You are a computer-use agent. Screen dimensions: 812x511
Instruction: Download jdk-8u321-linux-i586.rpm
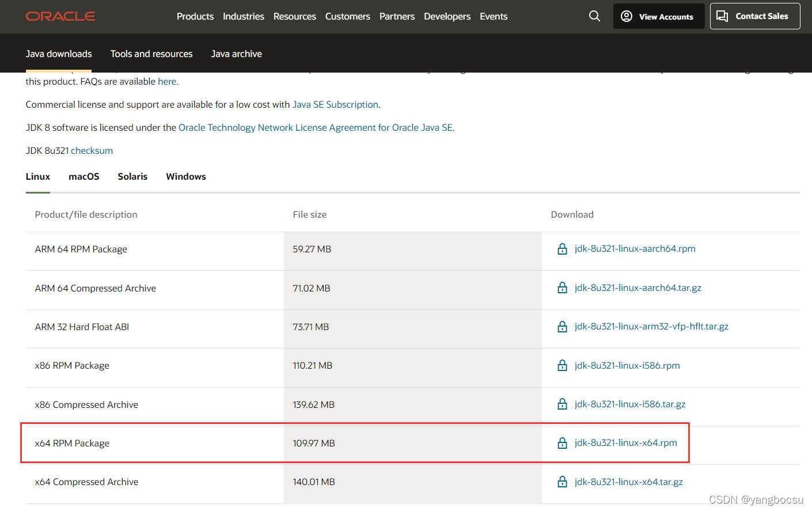[627, 365]
